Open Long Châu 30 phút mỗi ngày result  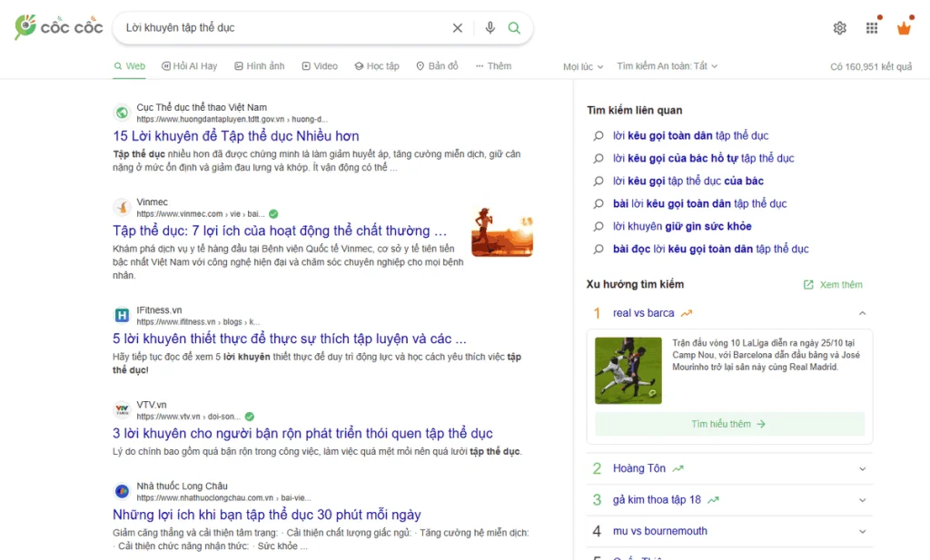[x=267, y=515]
